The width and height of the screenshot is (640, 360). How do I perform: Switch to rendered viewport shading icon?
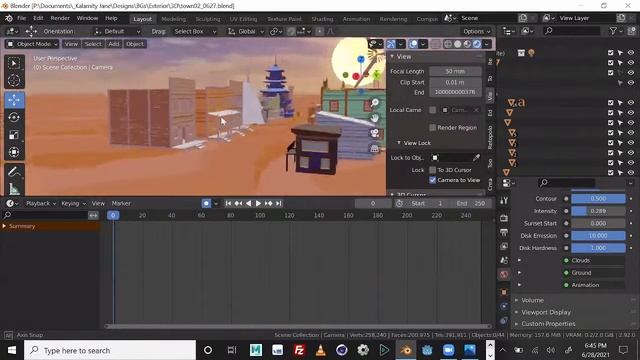(x=477, y=44)
